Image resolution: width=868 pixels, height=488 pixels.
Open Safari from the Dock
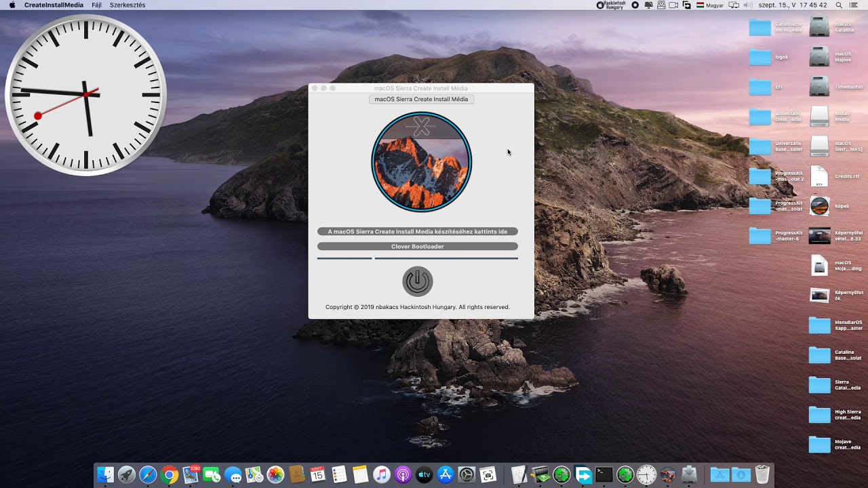(148, 475)
